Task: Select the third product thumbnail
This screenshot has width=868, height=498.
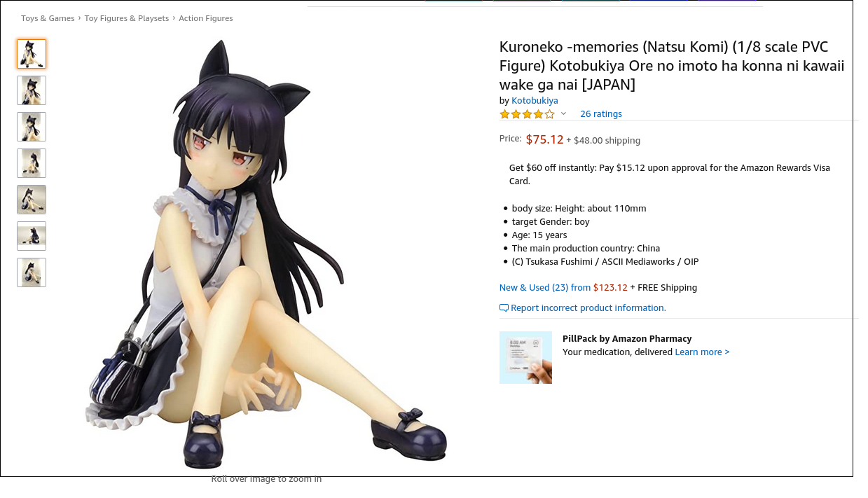Action: pos(32,127)
